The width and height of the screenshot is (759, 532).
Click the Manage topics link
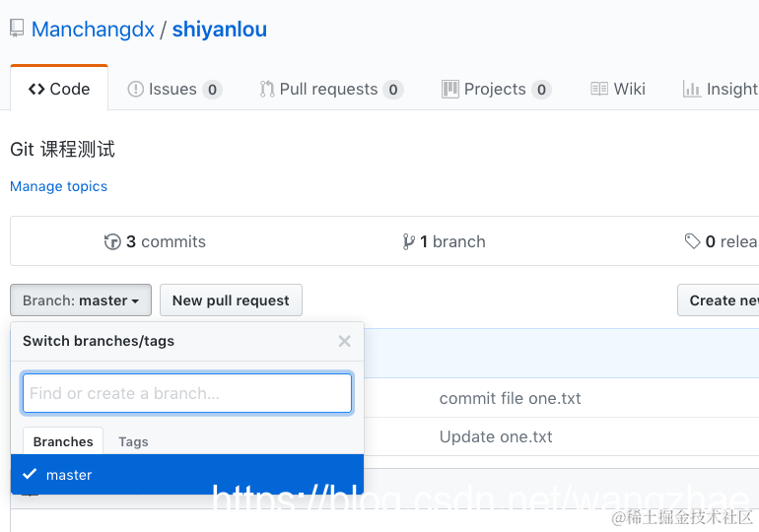point(58,186)
